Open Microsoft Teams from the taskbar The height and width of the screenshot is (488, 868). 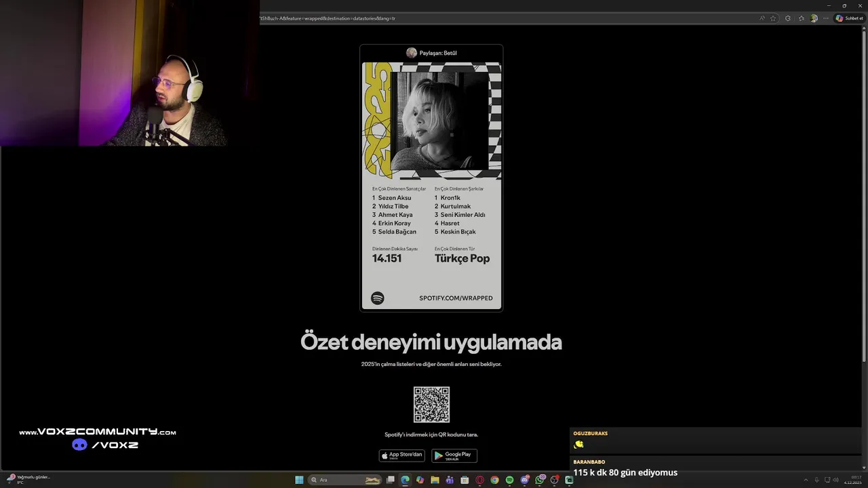coord(450,480)
